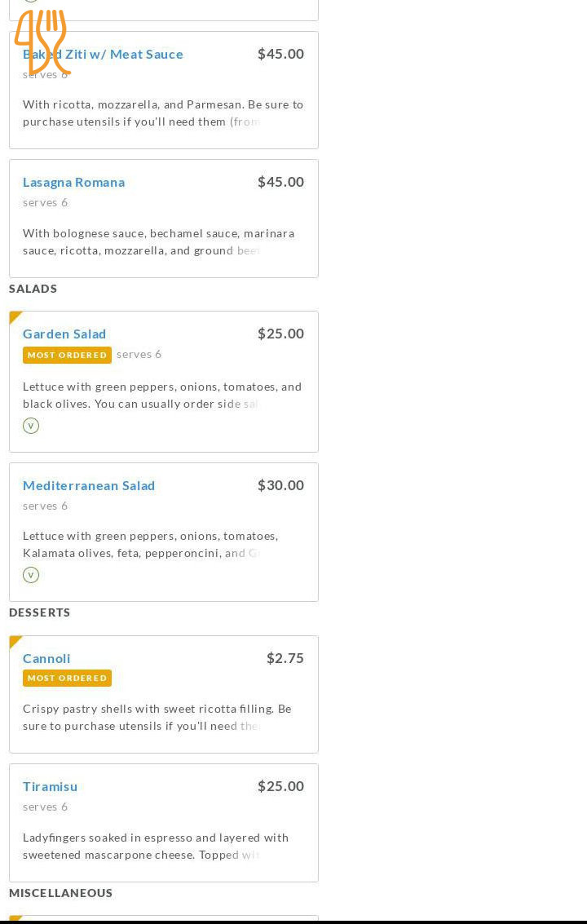
Task: Click the Desserts section heading
Action: 40,612
